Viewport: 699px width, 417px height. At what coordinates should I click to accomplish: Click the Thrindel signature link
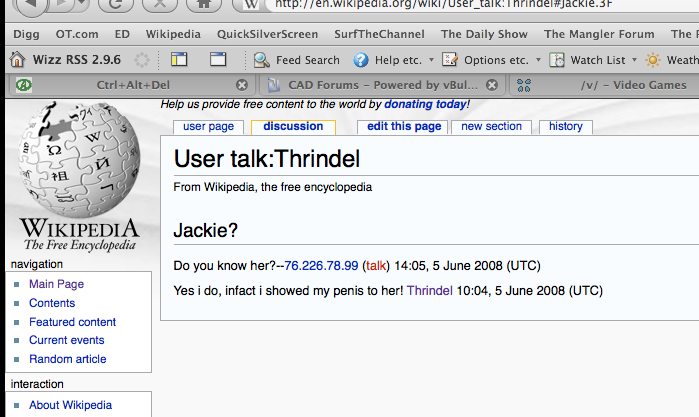tap(430, 291)
